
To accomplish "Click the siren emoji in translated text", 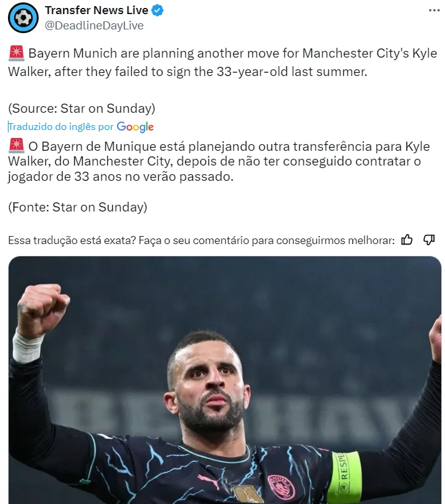I will (x=17, y=146).
